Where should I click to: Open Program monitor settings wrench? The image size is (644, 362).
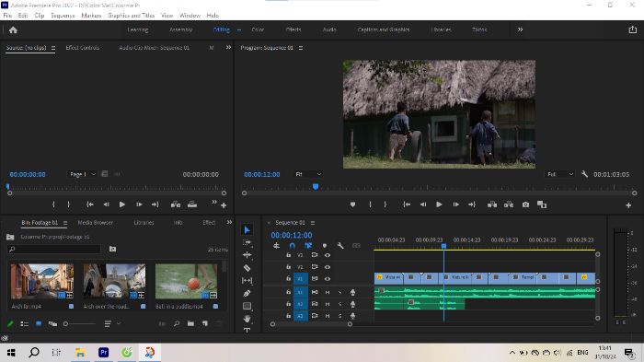tap(584, 174)
